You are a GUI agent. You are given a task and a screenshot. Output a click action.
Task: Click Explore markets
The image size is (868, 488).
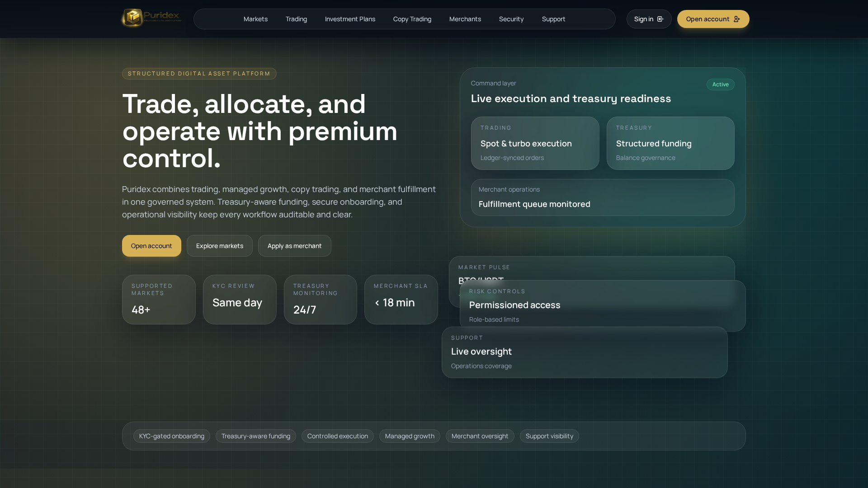pyautogui.click(x=219, y=246)
